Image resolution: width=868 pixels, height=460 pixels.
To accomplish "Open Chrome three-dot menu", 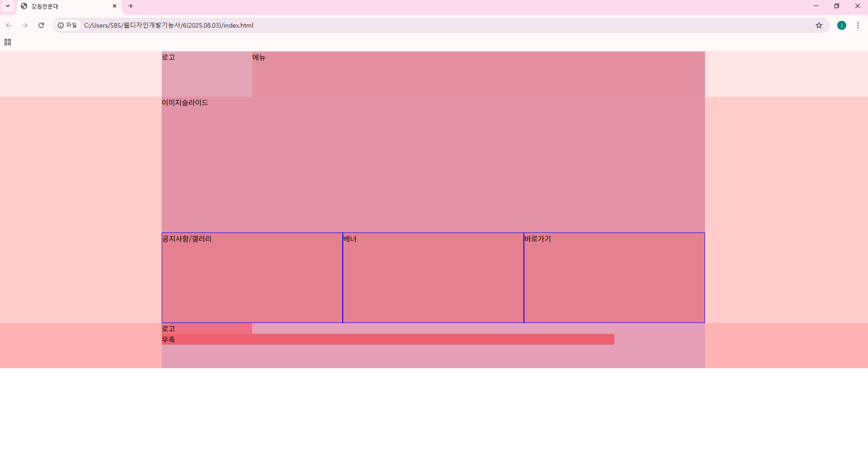I will (858, 25).
